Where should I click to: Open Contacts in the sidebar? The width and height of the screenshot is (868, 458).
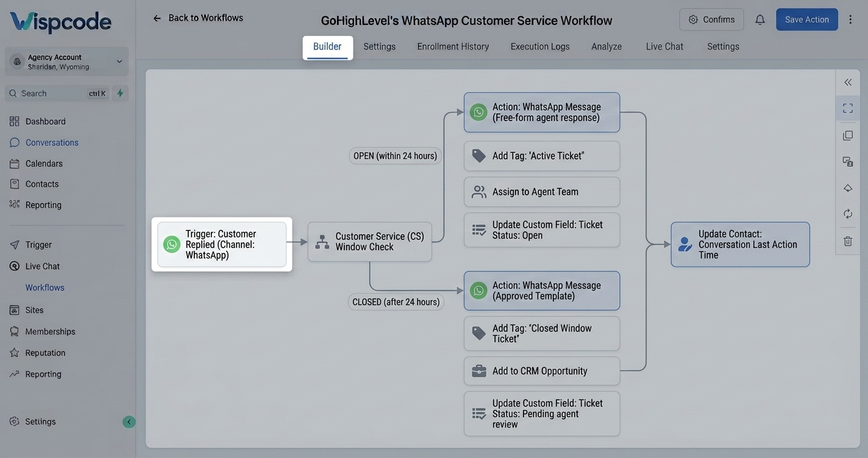click(42, 184)
